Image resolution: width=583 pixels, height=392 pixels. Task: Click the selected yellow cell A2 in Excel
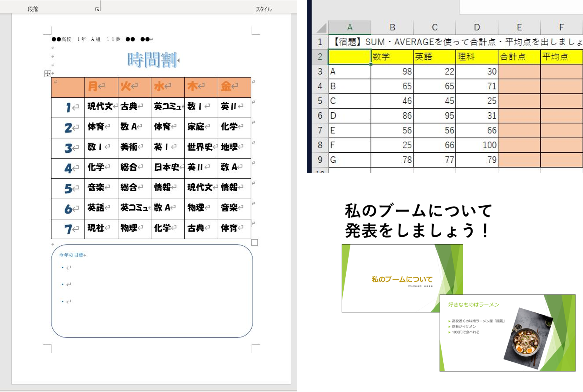click(350, 57)
